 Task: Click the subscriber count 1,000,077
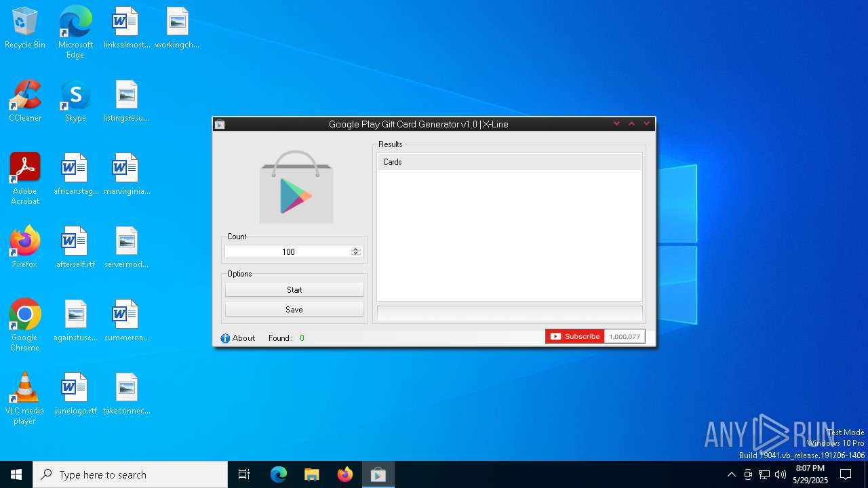[625, 336]
